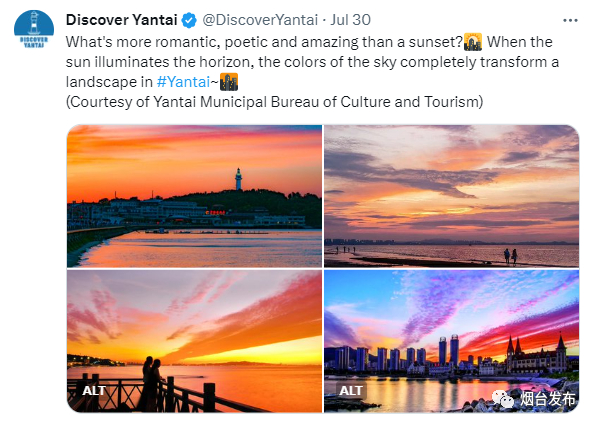This screenshot has height=425, width=595.
Task: Open the colorful city skyline photo
Action: [x=452, y=341]
